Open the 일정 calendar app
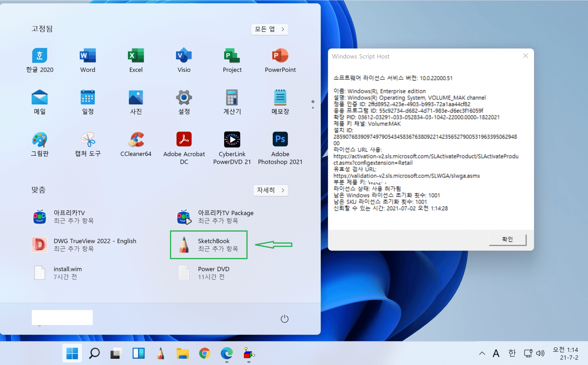This screenshot has height=365, width=588. click(88, 102)
